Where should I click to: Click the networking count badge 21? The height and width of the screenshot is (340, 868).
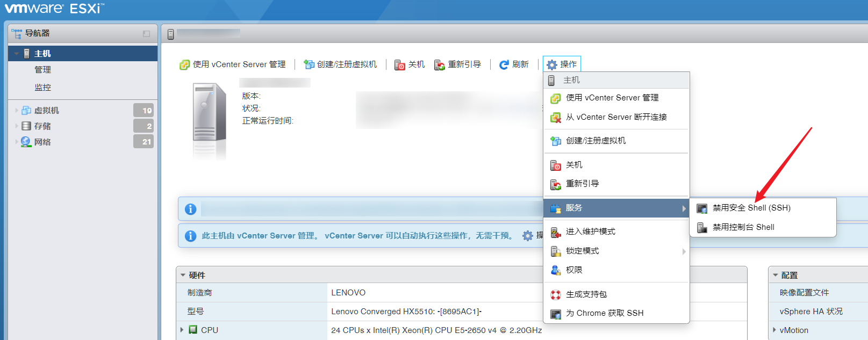click(x=144, y=142)
